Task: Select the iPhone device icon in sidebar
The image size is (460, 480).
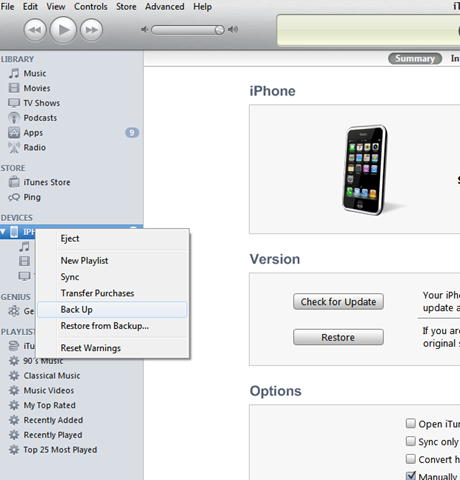Action: point(14,232)
